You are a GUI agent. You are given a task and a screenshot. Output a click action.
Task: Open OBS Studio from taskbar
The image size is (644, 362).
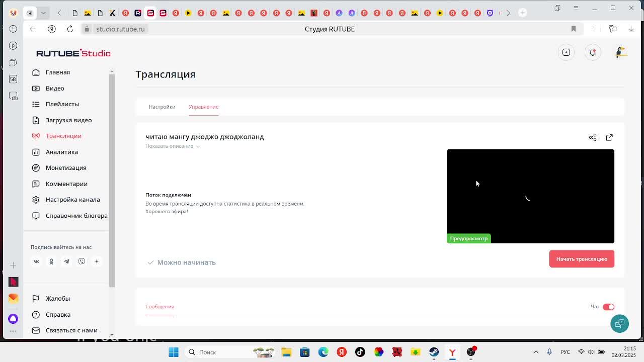pyautogui.click(x=471, y=352)
